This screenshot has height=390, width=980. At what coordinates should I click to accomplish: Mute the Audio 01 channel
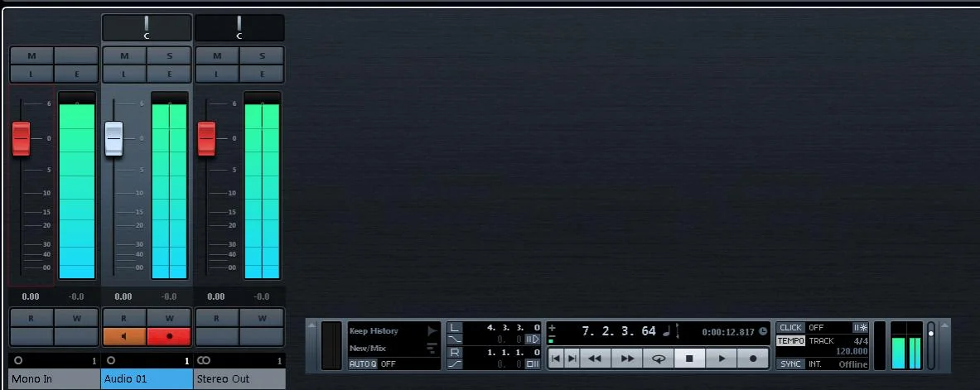124,55
